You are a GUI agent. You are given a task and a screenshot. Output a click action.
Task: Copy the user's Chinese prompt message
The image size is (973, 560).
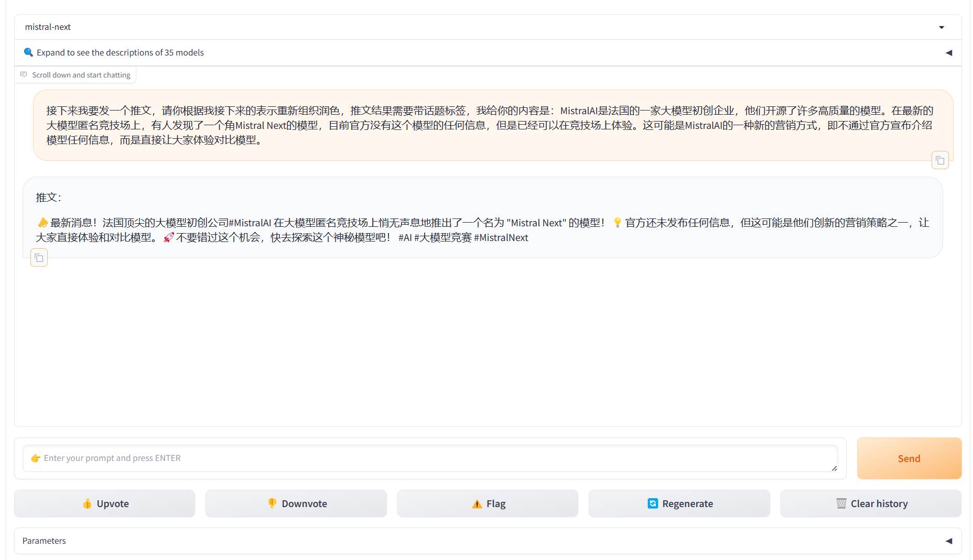[939, 160]
